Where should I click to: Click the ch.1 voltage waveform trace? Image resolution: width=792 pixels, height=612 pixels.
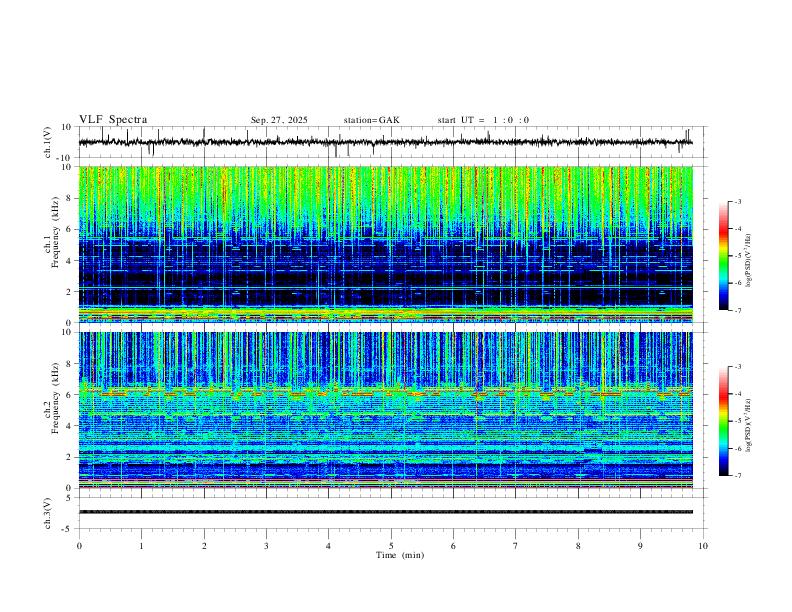tap(385, 142)
